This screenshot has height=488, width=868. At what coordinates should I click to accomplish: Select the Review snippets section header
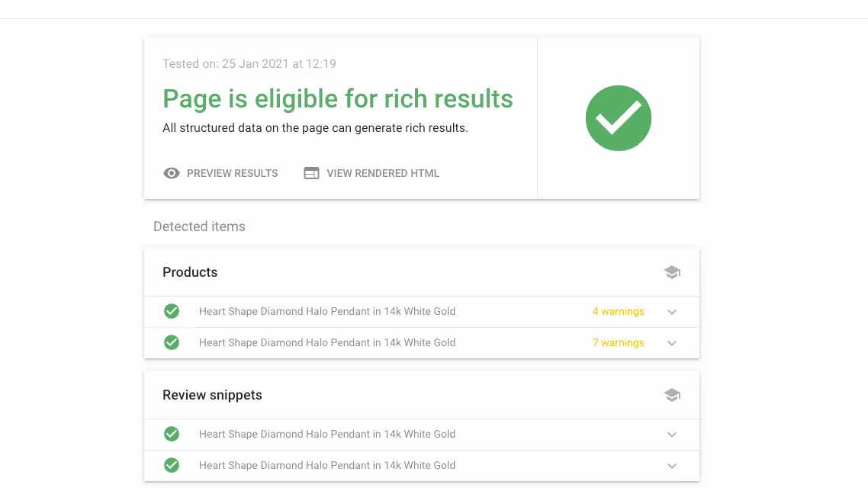click(x=212, y=395)
